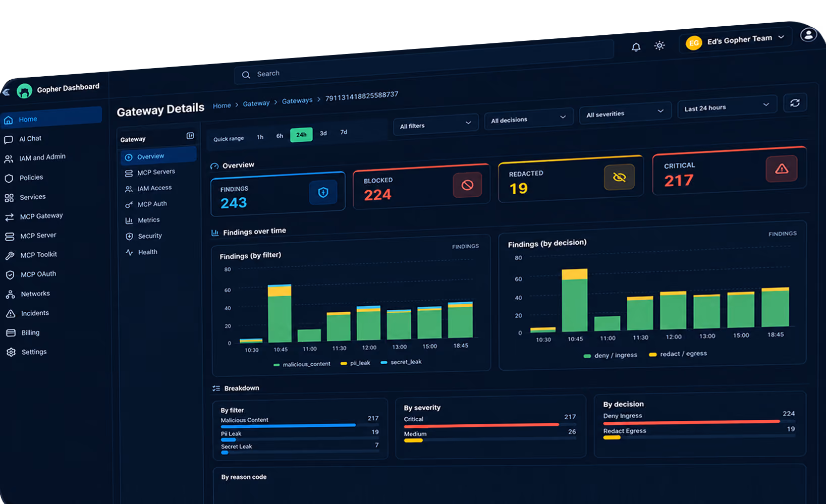Screen dimensions: 826x504
Task: Toggle the light/dark theme sun icon
Action: 659,45
